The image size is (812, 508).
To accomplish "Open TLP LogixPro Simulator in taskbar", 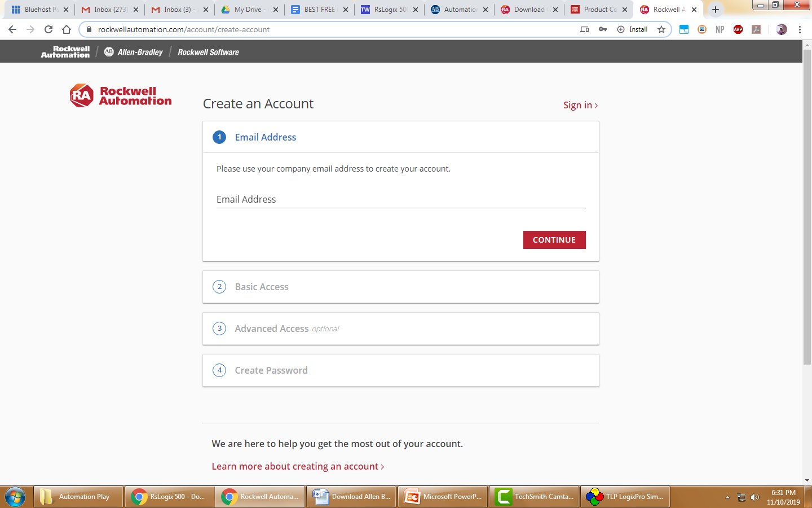I will (626, 497).
